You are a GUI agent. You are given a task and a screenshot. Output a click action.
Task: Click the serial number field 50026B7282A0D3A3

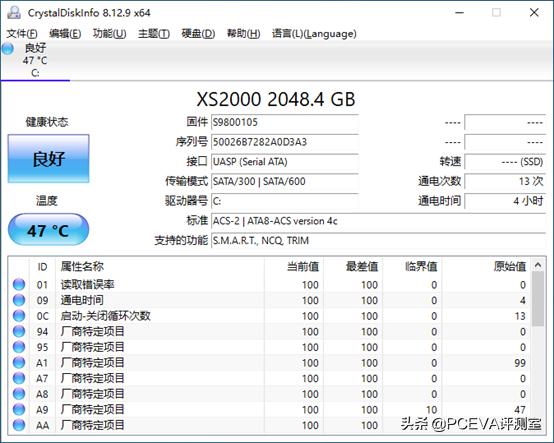coord(284,142)
